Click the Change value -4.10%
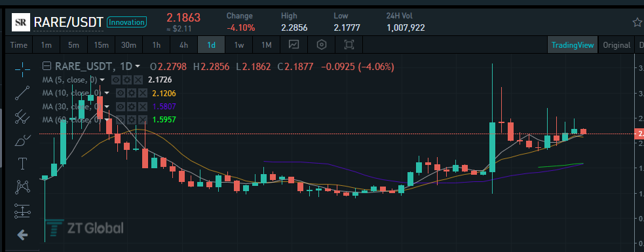The width and height of the screenshot is (644, 252). tap(240, 28)
